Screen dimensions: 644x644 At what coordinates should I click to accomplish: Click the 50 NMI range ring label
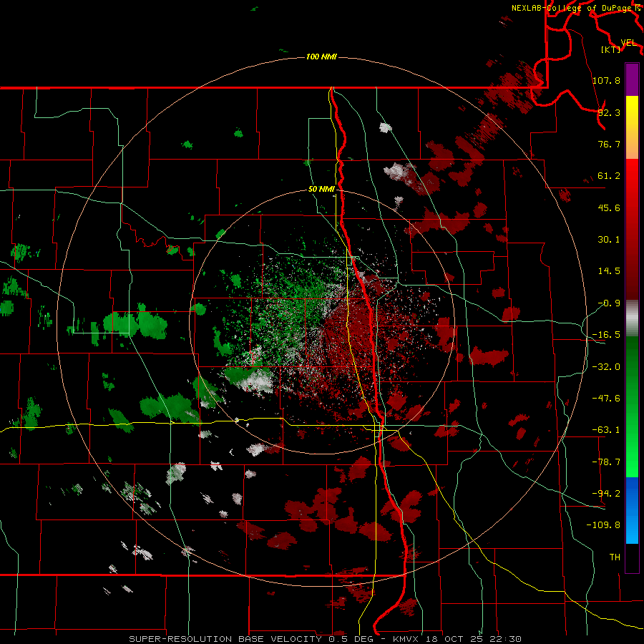tap(321, 190)
